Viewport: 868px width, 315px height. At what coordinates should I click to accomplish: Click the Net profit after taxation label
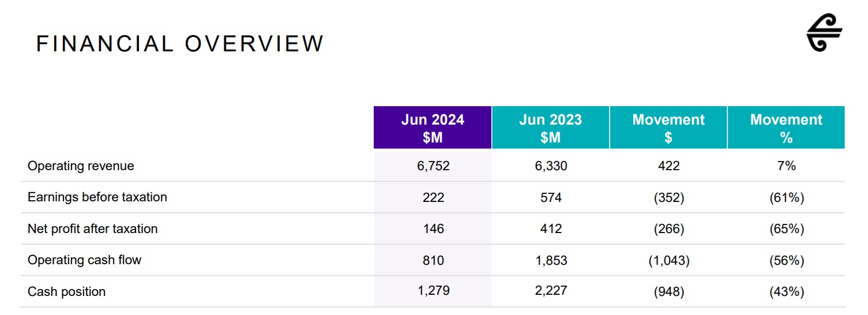(x=92, y=229)
